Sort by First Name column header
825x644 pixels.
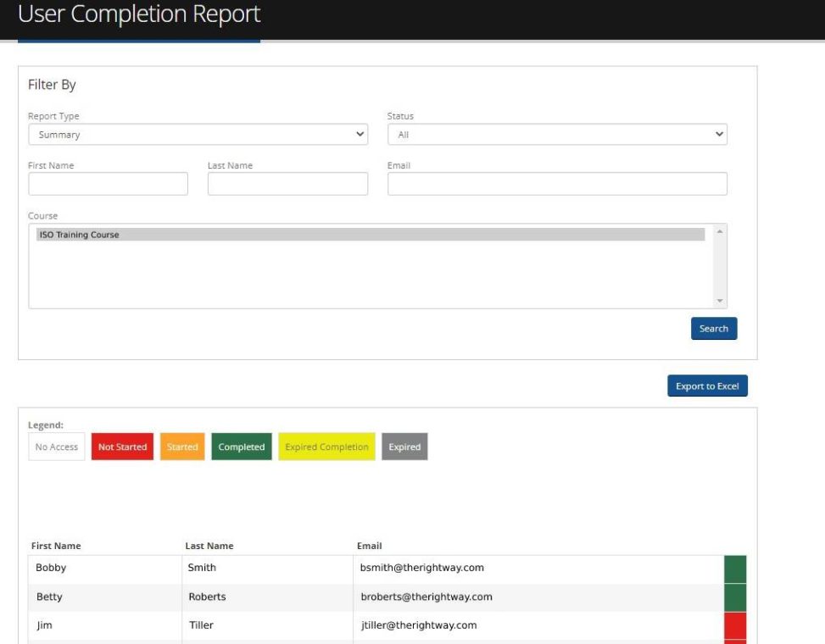pos(56,546)
